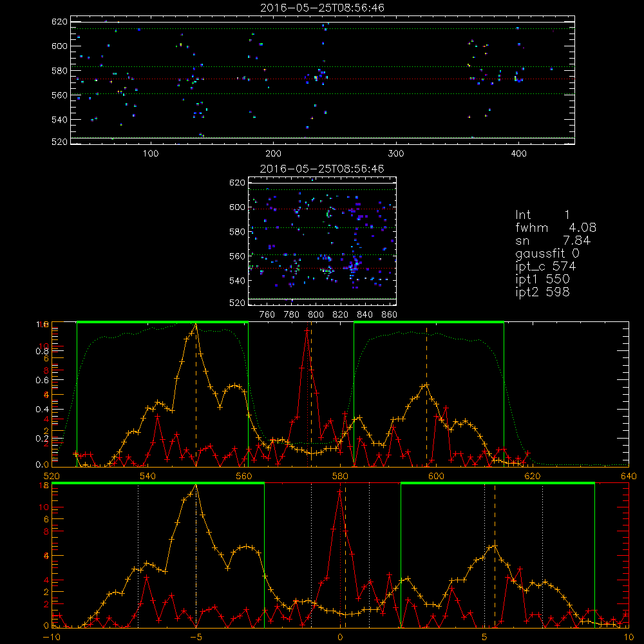Select the 'ipt1 550' readout
The width and height of the screenshot is (644, 644).
point(542,279)
